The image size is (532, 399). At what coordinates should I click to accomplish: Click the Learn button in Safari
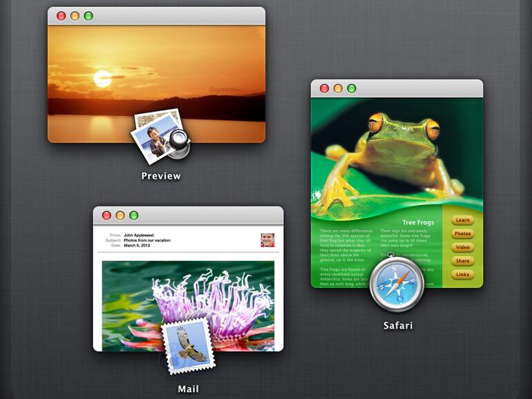coord(462,220)
